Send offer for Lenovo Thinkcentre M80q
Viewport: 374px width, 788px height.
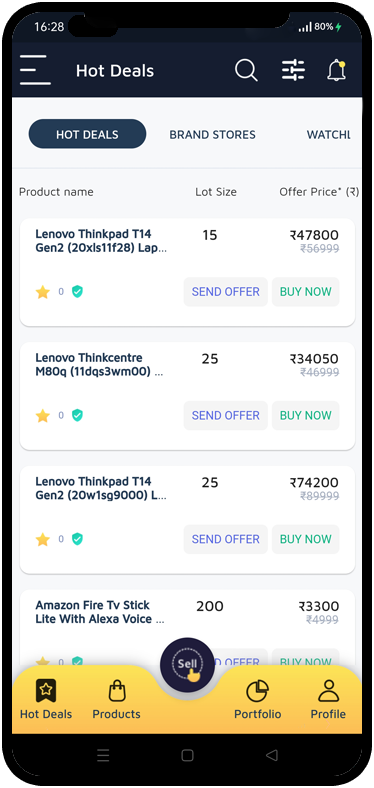pyautogui.click(x=226, y=416)
